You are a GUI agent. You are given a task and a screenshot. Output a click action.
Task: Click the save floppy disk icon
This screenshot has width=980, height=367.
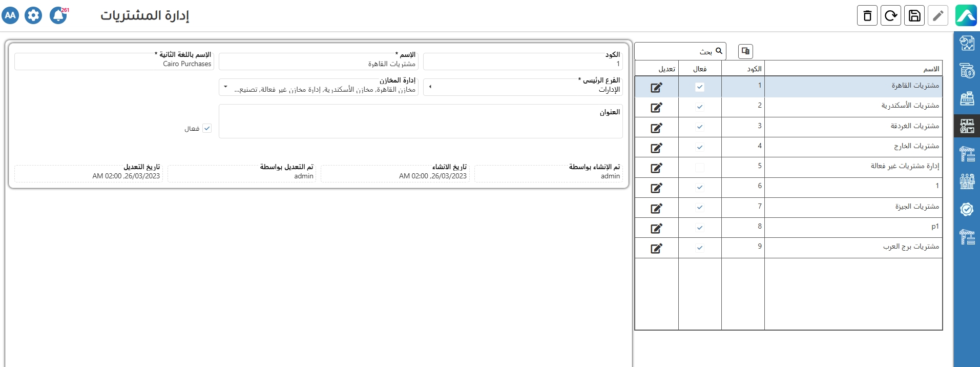(914, 16)
